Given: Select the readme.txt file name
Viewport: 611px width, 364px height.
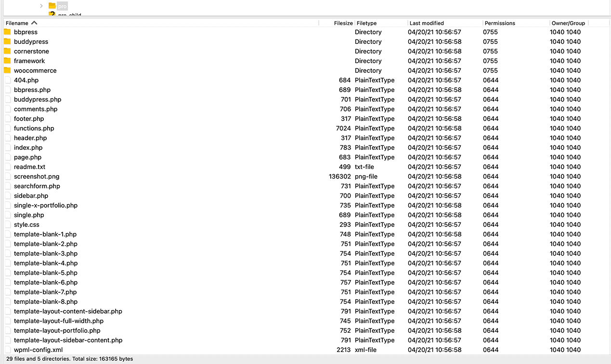Looking at the screenshot, I should click(29, 167).
